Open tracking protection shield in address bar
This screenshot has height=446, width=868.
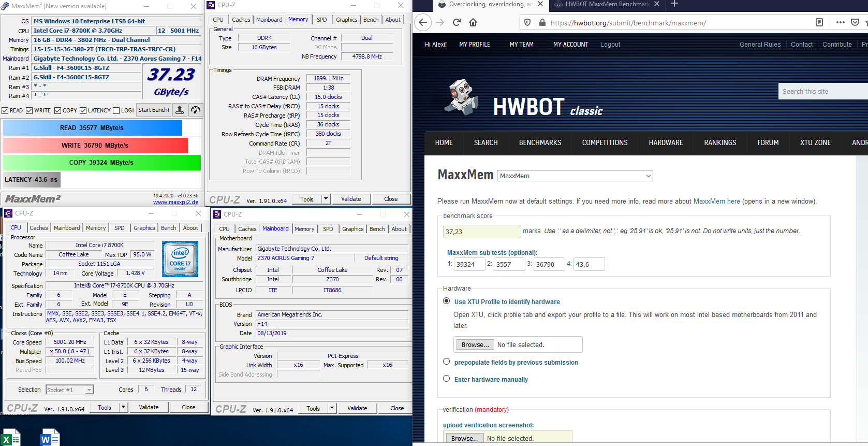527,23
